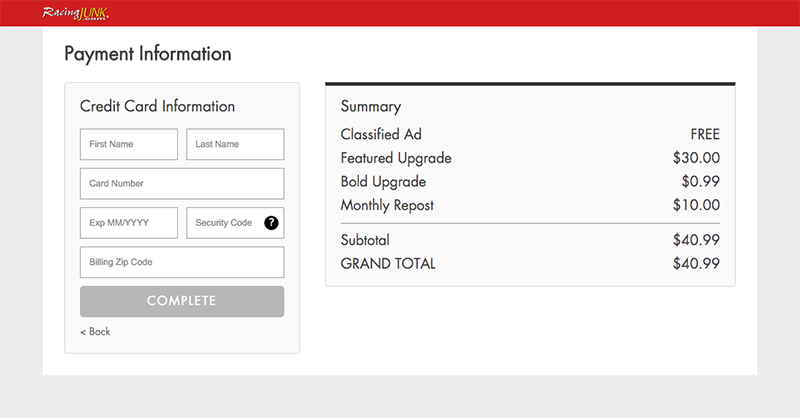Click the Summary panel heading

pyautogui.click(x=370, y=106)
